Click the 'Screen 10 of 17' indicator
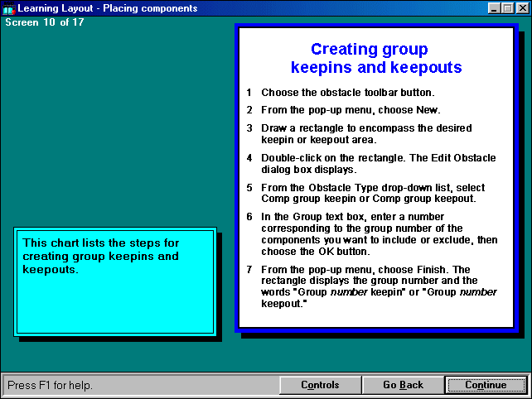This screenshot has width=532, height=399. coord(45,22)
